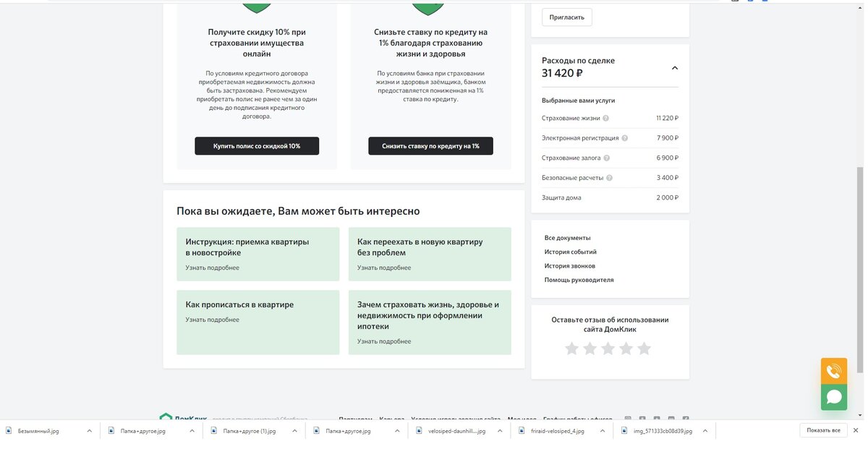This screenshot has width=868, height=470.
Task: Rate the site three stars
Action: tap(608, 349)
